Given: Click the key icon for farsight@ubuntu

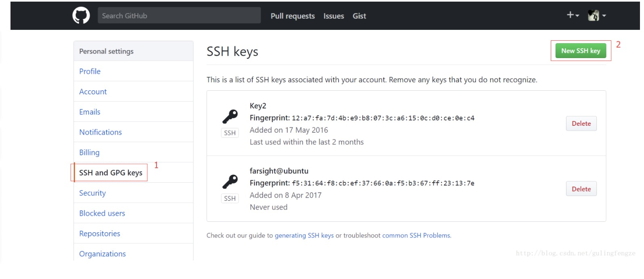Looking at the screenshot, I should pos(230,182).
